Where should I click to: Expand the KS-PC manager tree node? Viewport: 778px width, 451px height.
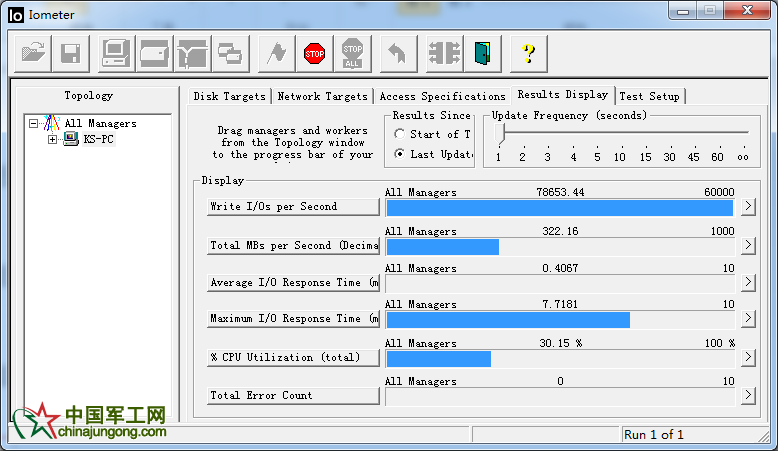pos(52,139)
